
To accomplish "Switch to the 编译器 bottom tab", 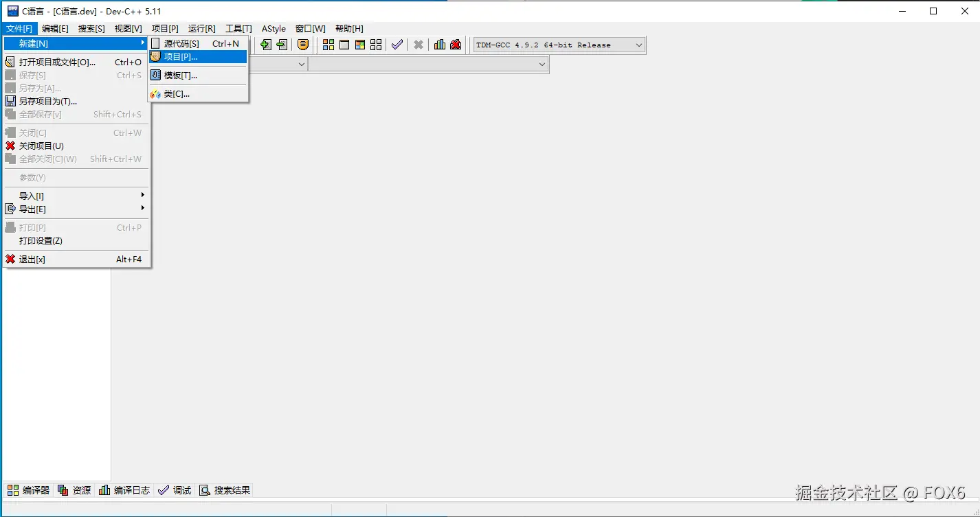I will (x=28, y=490).
